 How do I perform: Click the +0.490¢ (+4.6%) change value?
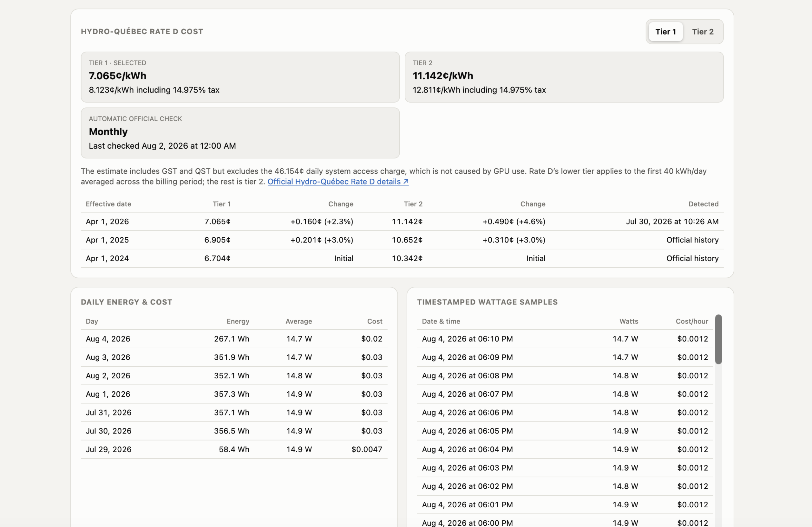click(514, 222)
